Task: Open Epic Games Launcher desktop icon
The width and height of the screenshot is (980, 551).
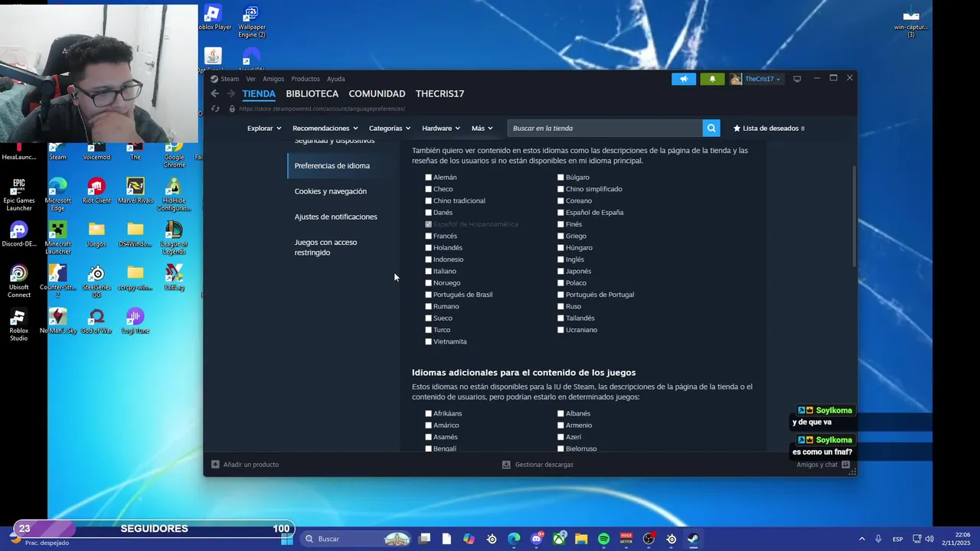Action: pyautogui.click(x=19, y=194)
